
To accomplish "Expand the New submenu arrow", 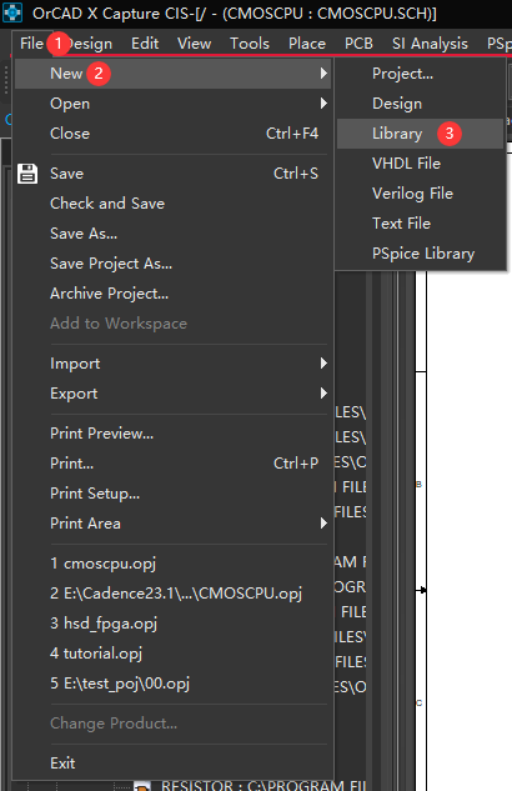I will click(324, 73).
